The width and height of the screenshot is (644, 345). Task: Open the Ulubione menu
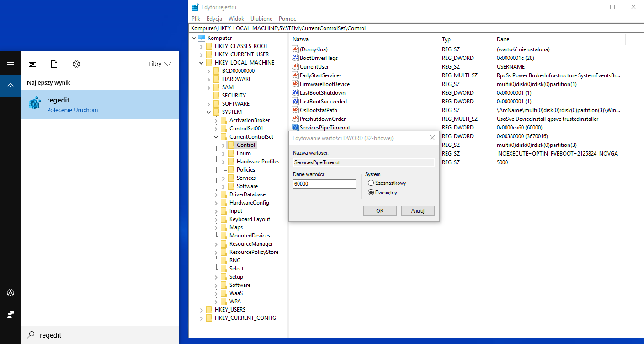261,18
